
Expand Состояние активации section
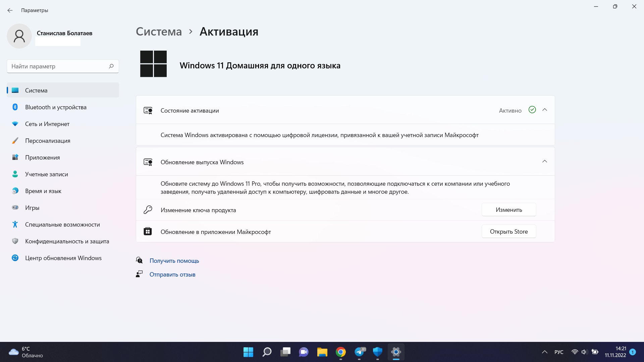coord(544,110)
